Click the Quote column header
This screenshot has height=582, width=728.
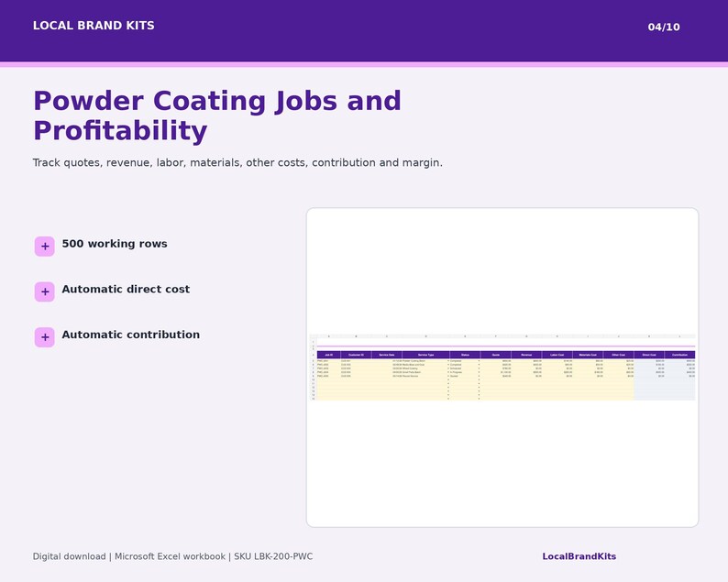496,355
